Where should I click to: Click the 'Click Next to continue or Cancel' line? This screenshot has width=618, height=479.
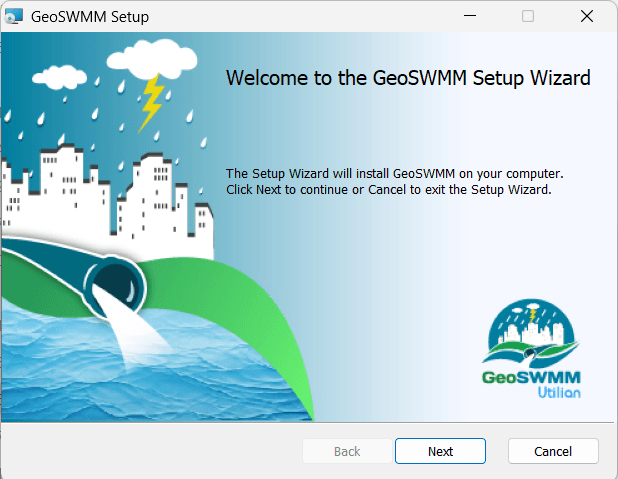[389, 190]
